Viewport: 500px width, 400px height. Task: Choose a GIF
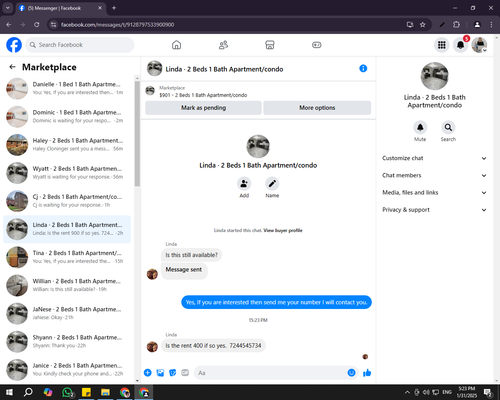point(185,373)
